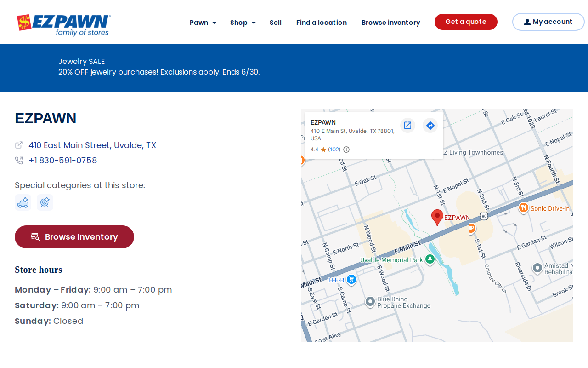Click the directions arrow icon on the map card
Image resolution: width=588 pixels, height=368 pixels.
click(430, 125)
